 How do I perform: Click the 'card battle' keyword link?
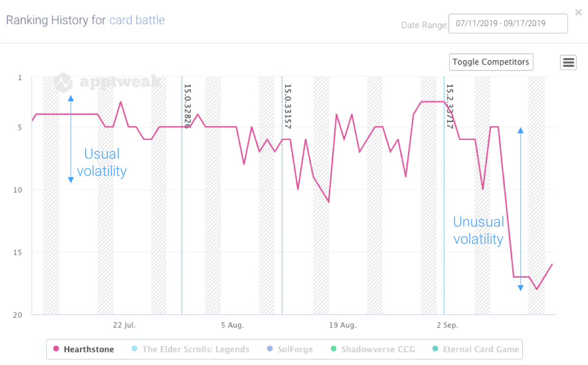coord(137,20)
